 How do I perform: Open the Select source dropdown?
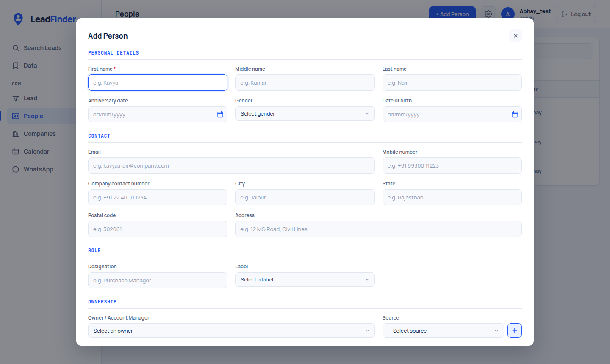(x=443, y=331)
